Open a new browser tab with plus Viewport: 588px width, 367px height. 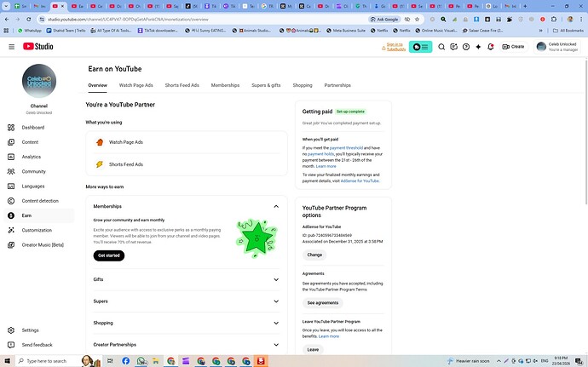525,6
